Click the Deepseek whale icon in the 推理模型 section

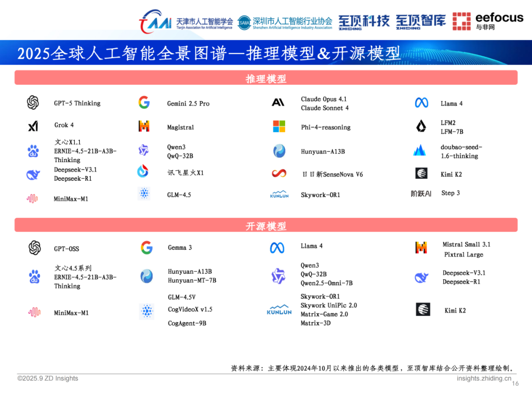pyautogui.click(x=33, y=175)
